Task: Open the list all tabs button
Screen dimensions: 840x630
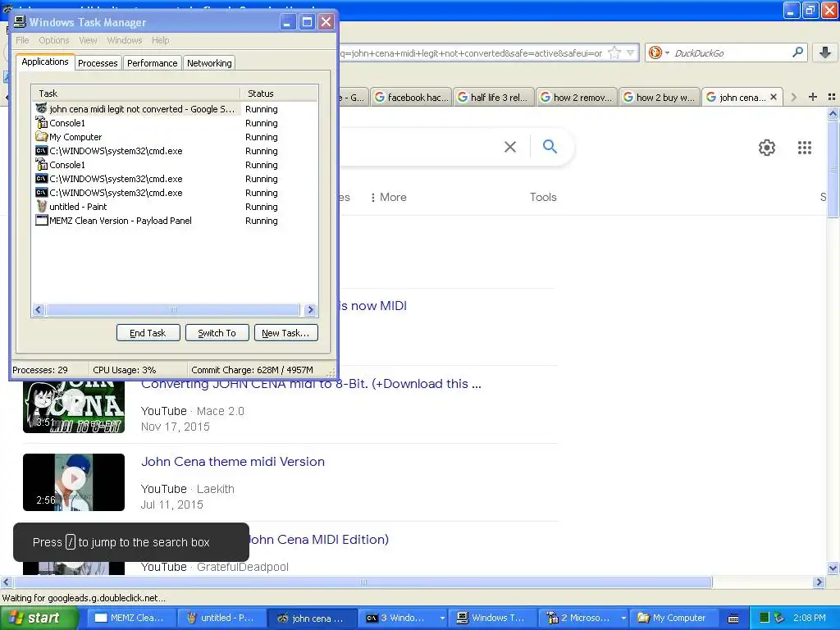Action: click(832, 97)
